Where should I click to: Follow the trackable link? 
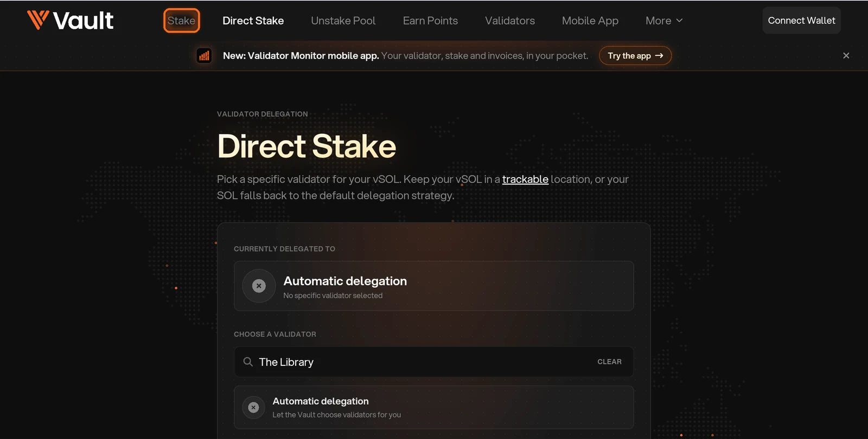click(x=525, y=179)
